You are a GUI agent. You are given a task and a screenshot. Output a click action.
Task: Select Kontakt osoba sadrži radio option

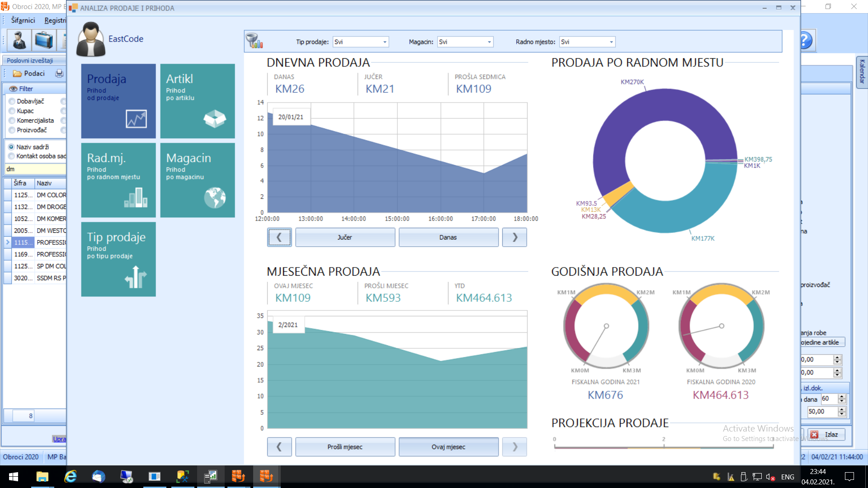point(11,156)
